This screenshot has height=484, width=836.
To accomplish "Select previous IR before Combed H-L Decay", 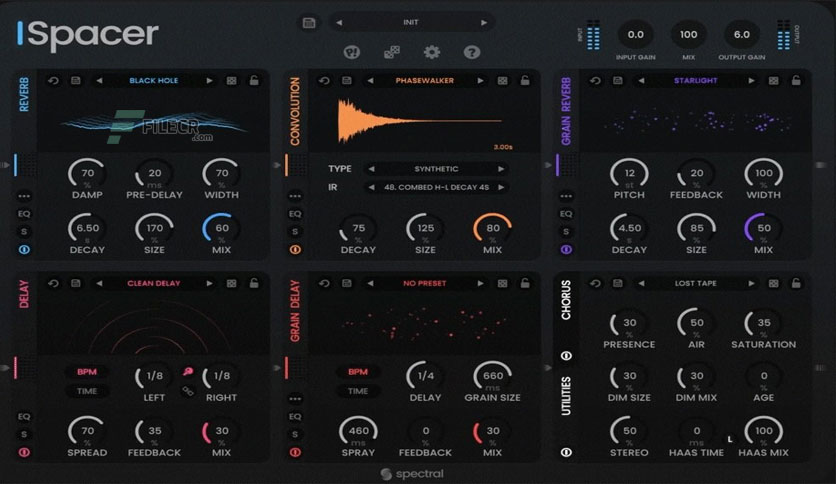I will tap(372, 187).
